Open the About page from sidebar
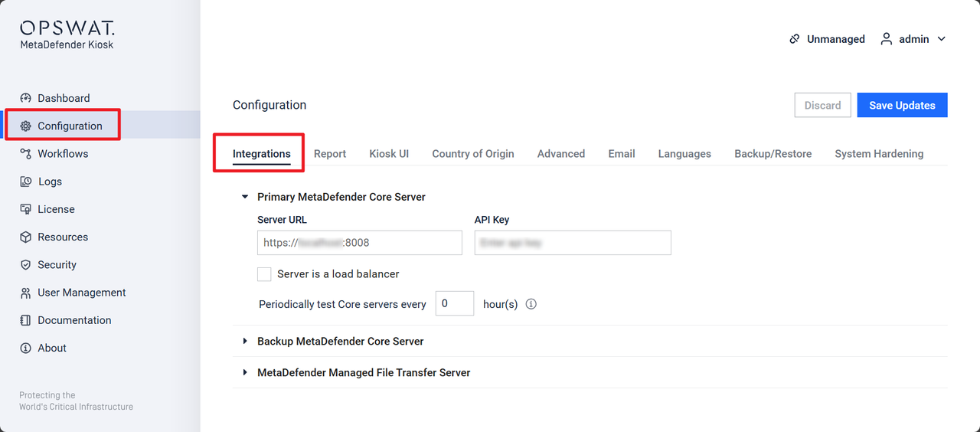980x432 pixels. [52, 348]
